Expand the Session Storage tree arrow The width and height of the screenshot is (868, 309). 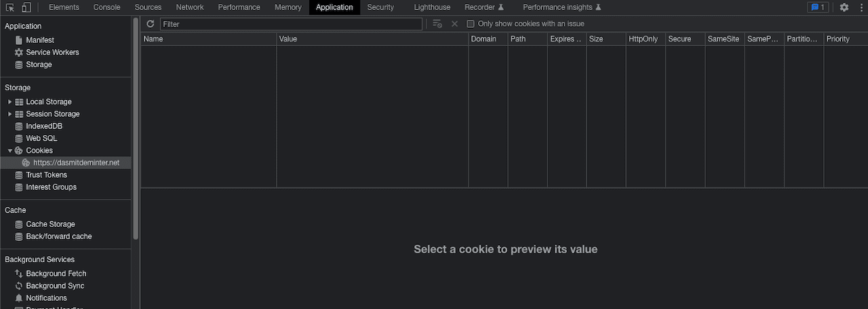(10, 114)
